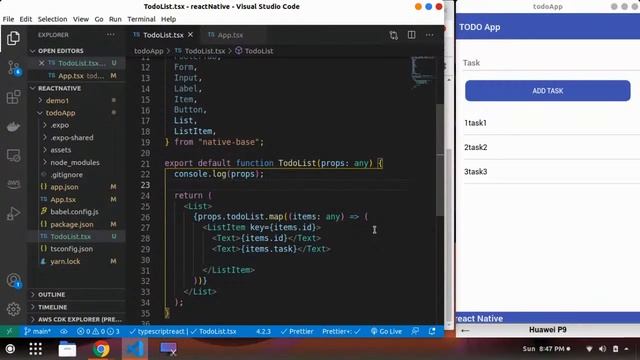The image size is (640, 360).
Task: Open the Manage gear icon
Action: 13,309
